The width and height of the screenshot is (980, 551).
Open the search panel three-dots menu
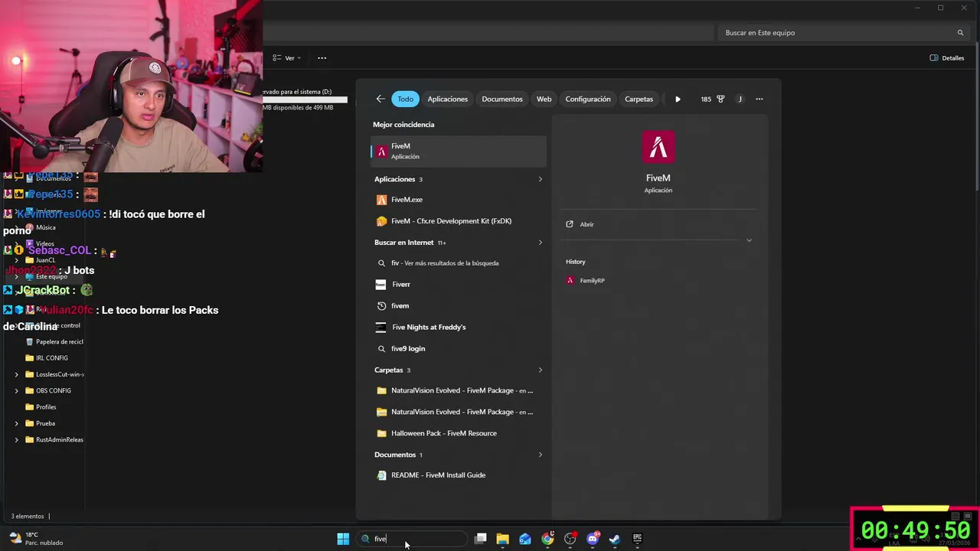[759, 99]
